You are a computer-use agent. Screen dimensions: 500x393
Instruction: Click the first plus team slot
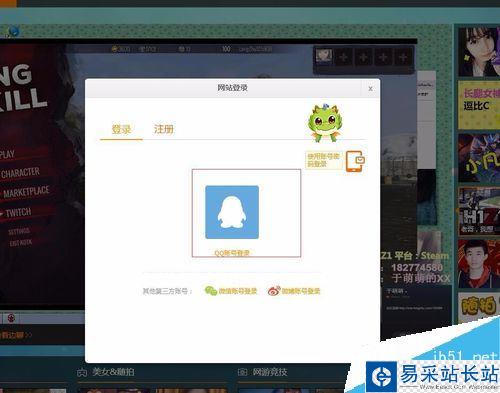344,57
